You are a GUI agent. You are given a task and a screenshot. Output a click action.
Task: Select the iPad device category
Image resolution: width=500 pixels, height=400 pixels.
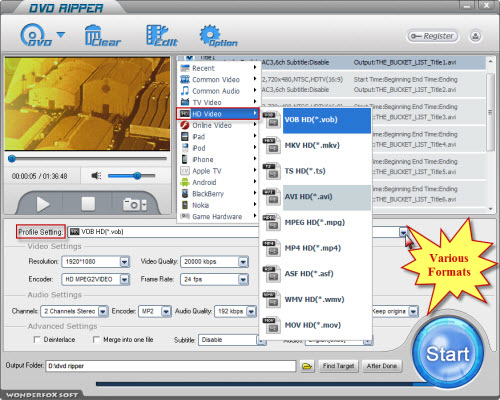tap(219, 137)
